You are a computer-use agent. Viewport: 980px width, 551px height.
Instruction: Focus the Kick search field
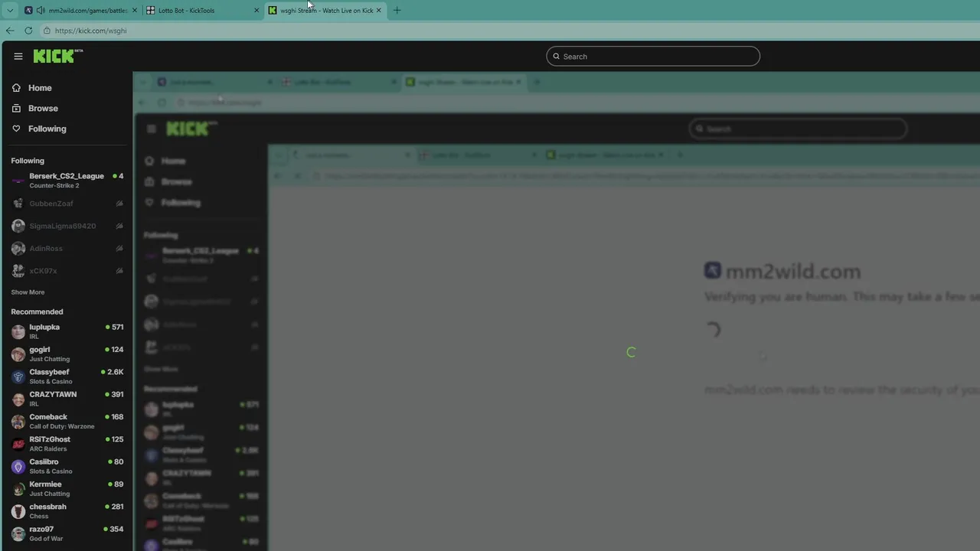click(x=653, y=56)
